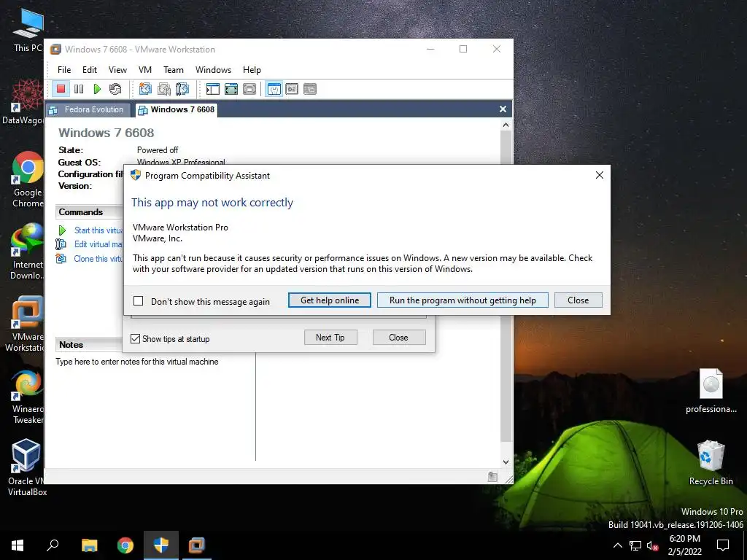
Task: Open the Windows menu
Action: pyautogui.click(x=214, y=70)
